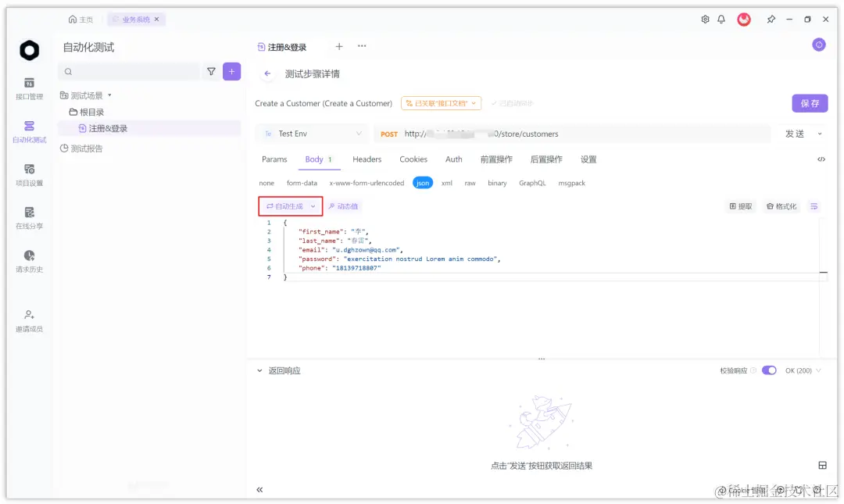Viewport: 844px width, 504px height.
Task: Switch to the Headers tab
Action: (367, 159)
